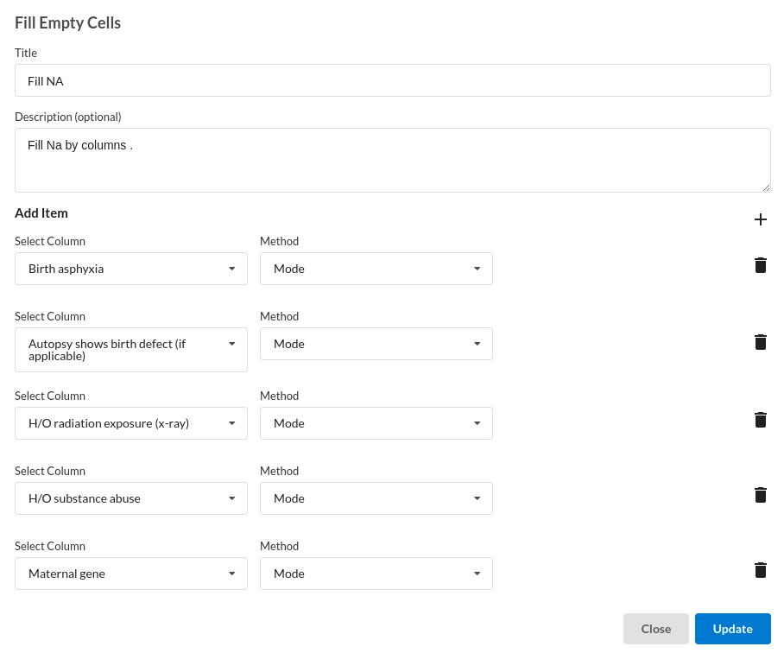
Task: Open Method dropdown for H/O substance abuse
Action: tap(376, 498)
